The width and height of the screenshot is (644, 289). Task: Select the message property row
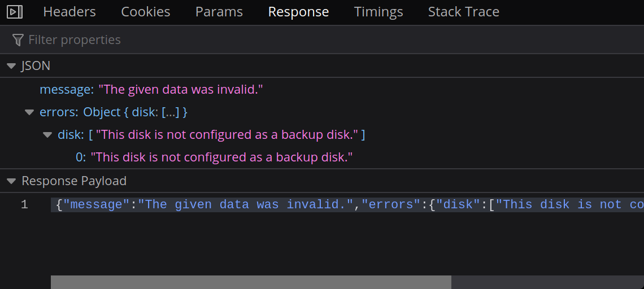tap(151, 89)
